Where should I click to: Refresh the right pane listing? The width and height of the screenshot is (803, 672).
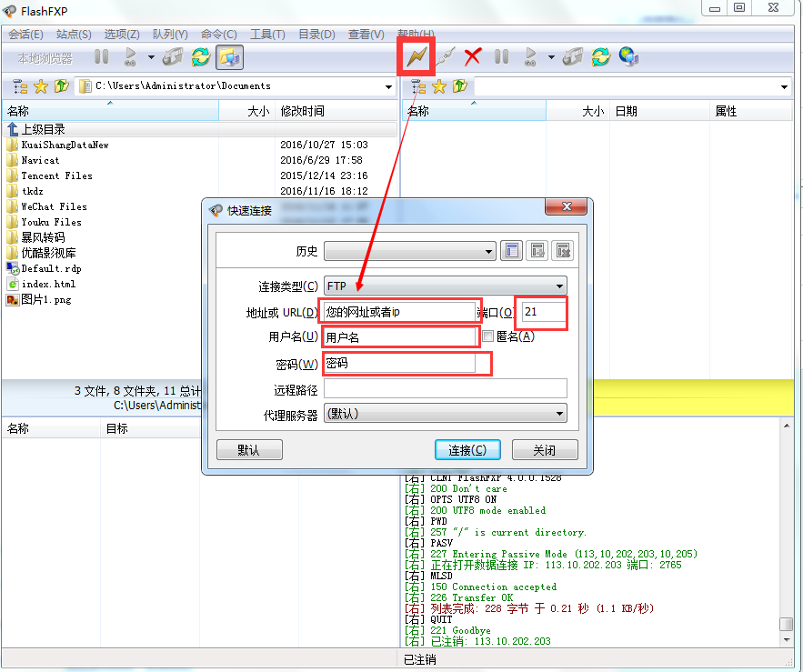click(x=601, y=57)
